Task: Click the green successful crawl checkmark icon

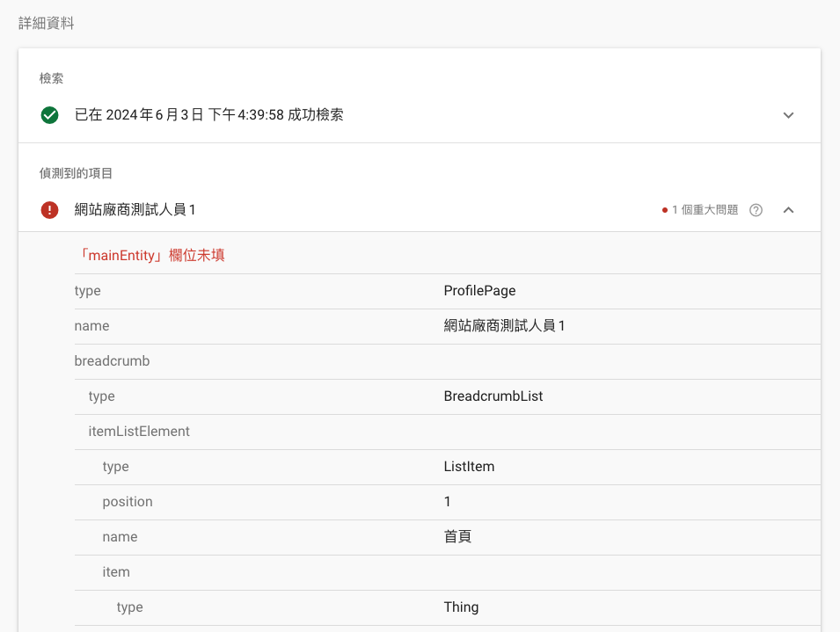Action: 49,115
